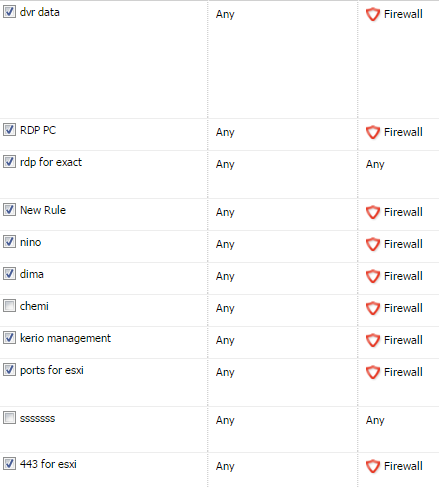439x487 pixels.
Task: Uncheck the 443 for esxi rule
Action: coord(9,463)
